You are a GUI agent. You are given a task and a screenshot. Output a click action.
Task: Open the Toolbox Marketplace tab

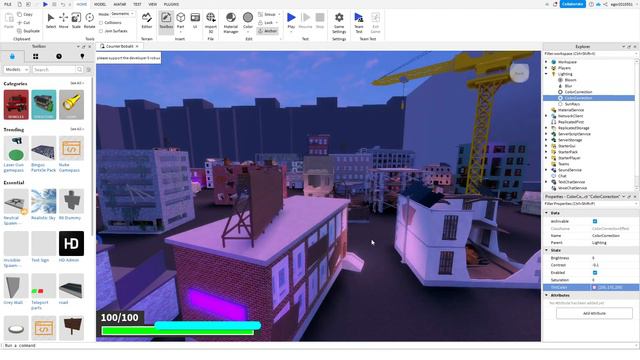point(12,56)
